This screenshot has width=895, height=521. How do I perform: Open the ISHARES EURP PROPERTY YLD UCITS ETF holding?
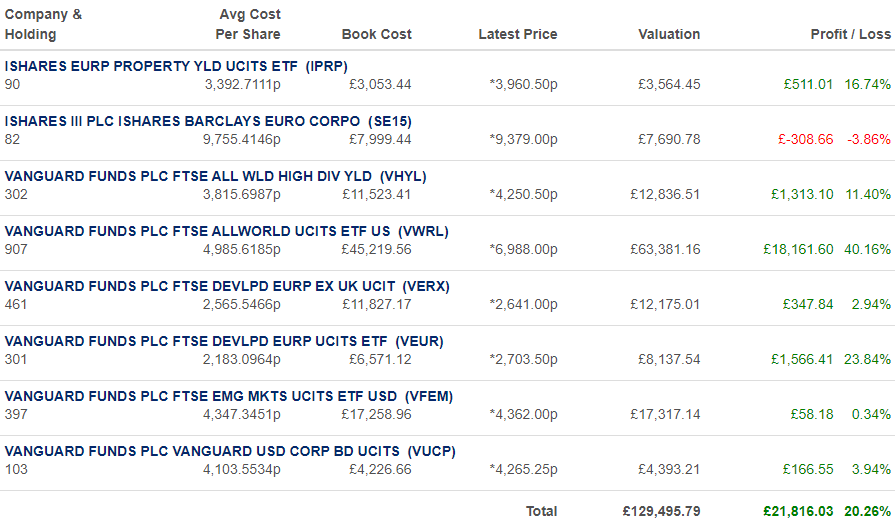176,66
